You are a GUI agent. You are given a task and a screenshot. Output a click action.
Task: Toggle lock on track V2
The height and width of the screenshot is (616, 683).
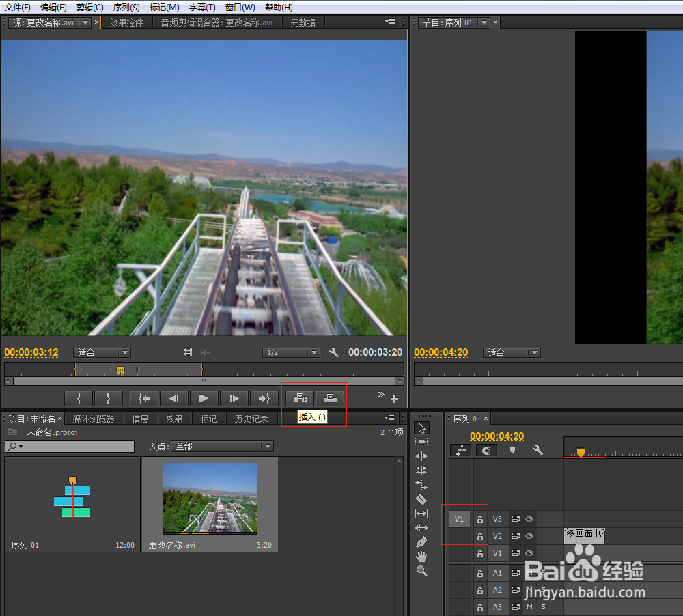tap(480, 536)
